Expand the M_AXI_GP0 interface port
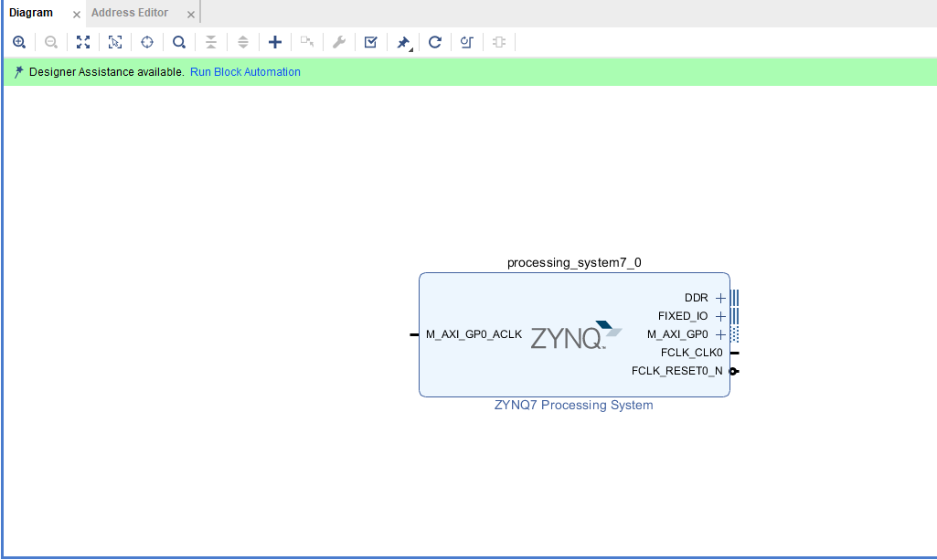 720,335
